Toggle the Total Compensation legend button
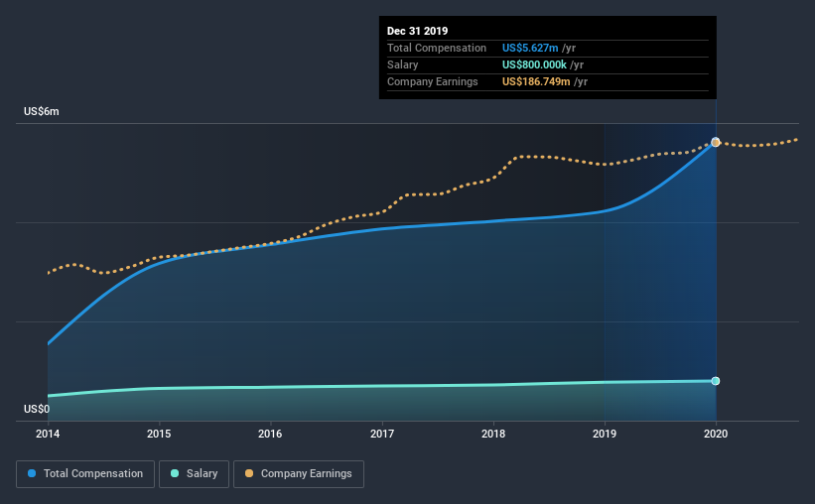Viewport: 815px width, 504px height. [x=85, y=474]
